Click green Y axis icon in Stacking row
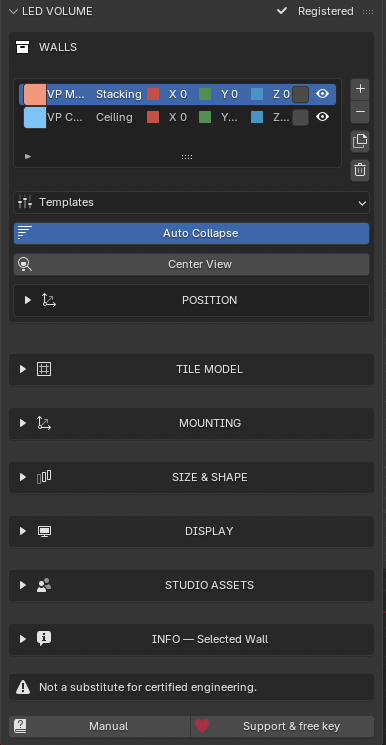Image resolution: width=386 pixels, height=745 pixels. [x=205, y=94]
